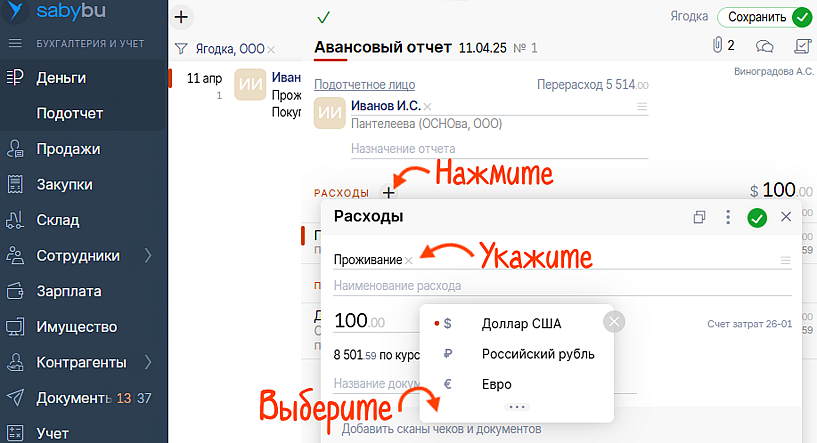Screen dimensions: 817x443
Task: Open dialog in new window icon
Action: [x=700, y=217]
